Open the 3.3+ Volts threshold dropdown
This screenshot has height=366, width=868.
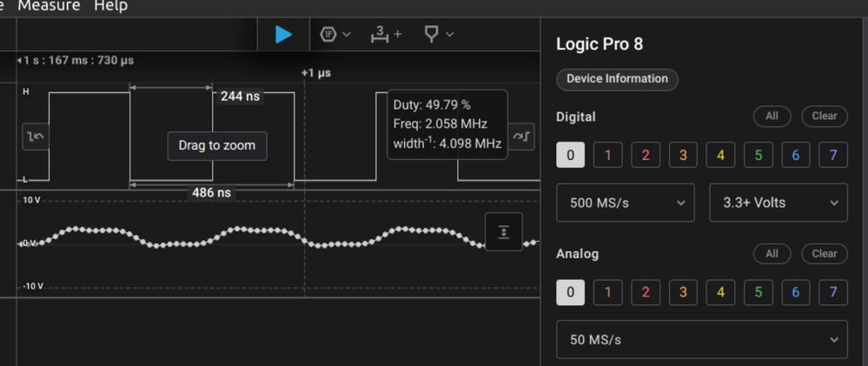coord(779,203)
